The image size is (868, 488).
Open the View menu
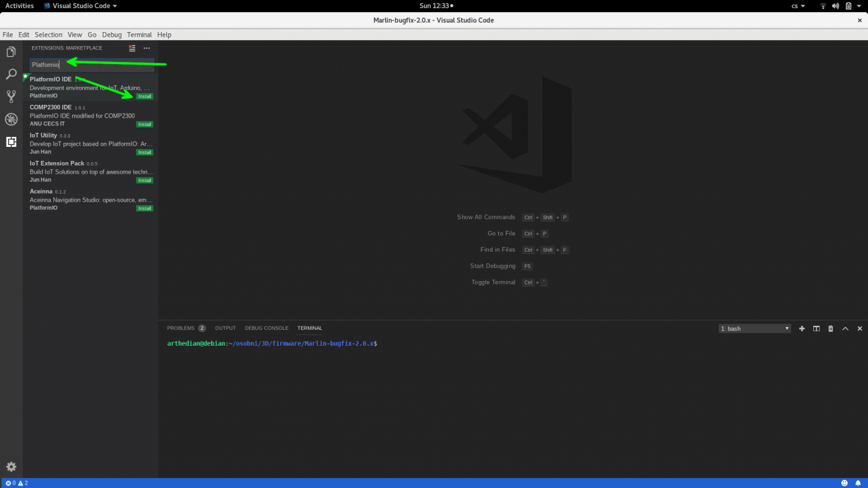[75, 35]
